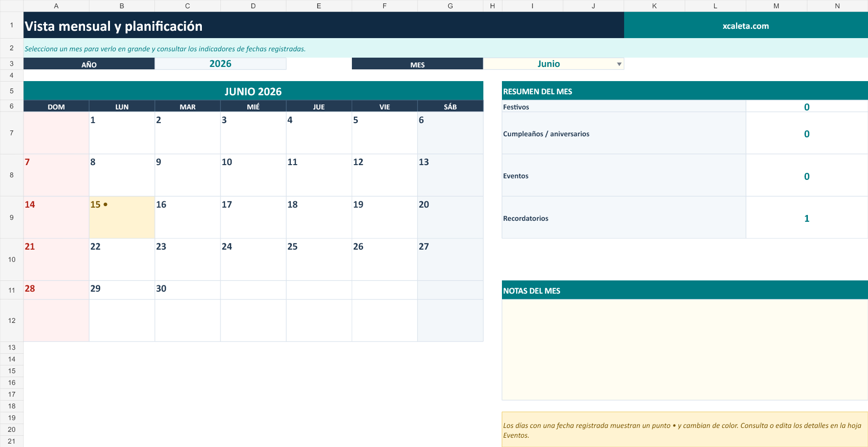Image resolution: width=868 pixels, height=447 pixels.
Task: Select day 1 in the calendar
Action: pos(122,133)
